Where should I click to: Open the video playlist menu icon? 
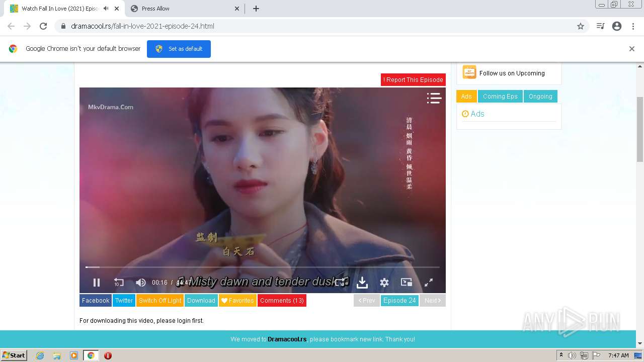click(x=434, y=98)
